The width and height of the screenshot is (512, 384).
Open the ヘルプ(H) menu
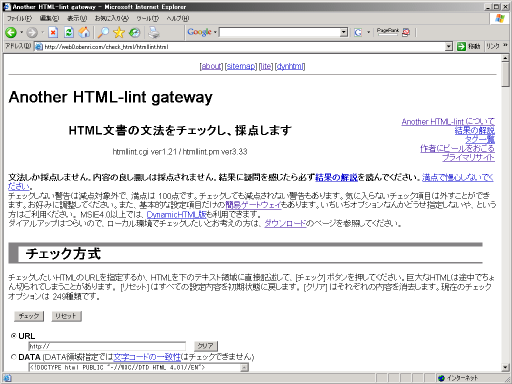[178, 18]
